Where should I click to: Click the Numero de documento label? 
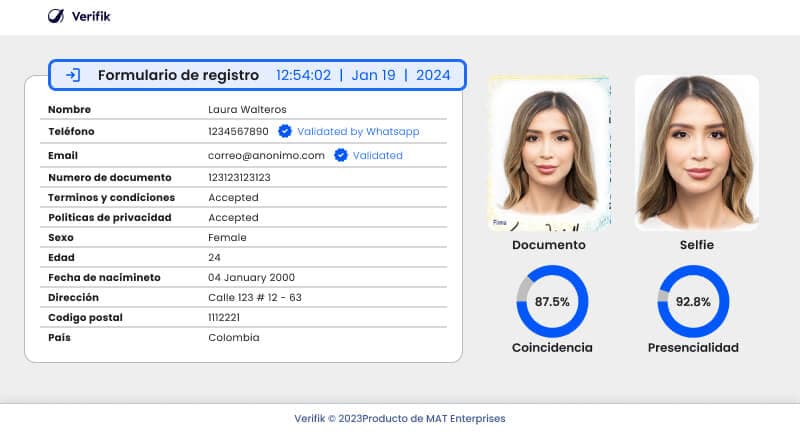(x=110, y=177)
